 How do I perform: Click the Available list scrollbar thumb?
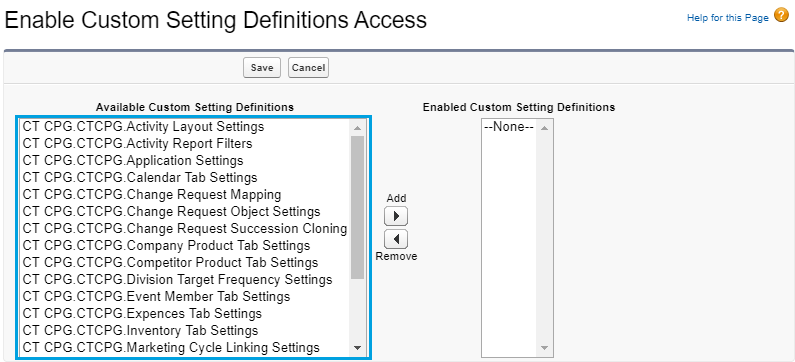coord(357,207)
